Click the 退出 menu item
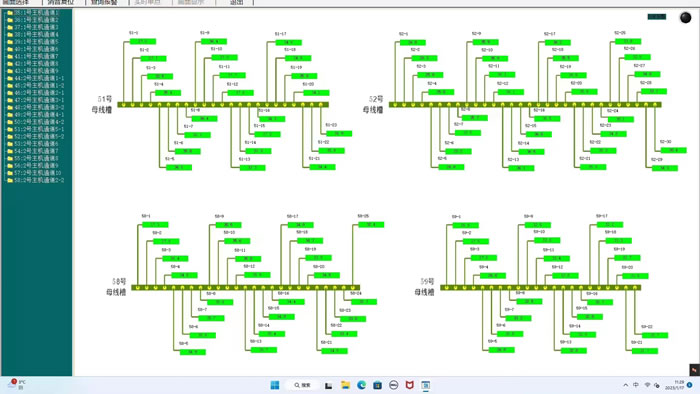Screen dimensions: 700x394 tap(237, 2)
